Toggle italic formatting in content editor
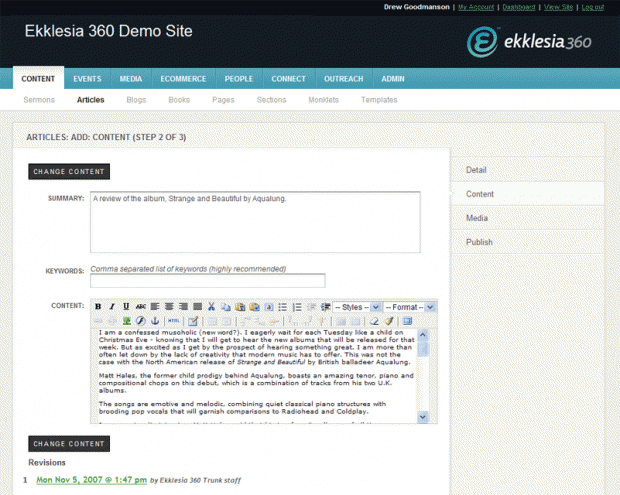The height and width of the screenshot is (495, 620). coord(112,307)
